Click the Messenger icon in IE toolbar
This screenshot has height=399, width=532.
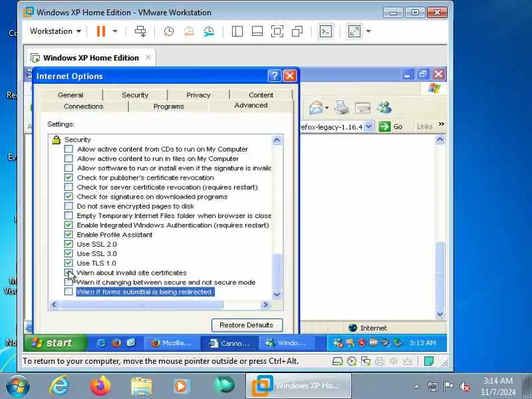point(384,108)
